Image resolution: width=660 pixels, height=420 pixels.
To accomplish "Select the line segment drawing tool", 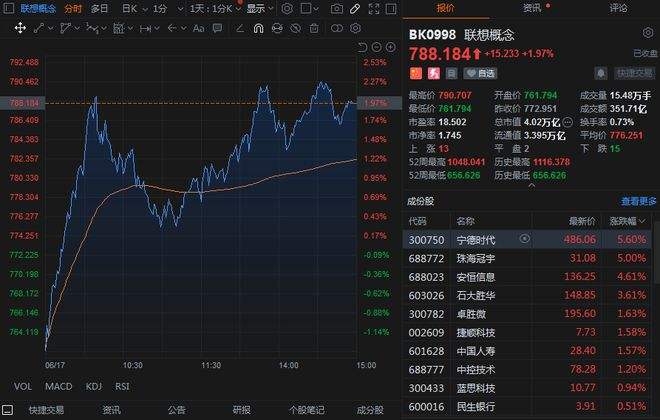I will (x=39, y=28).
